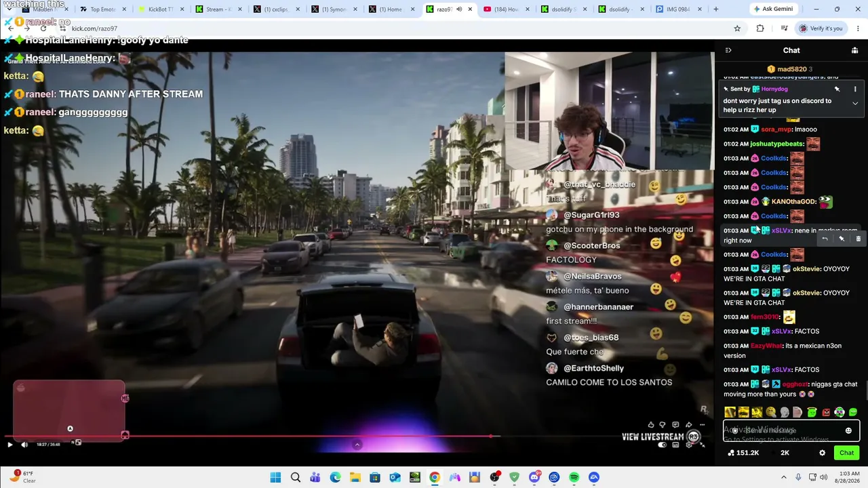Open the taskbar volume control
Viewport: 868px width, 488px height.
(x=823, y=477)
